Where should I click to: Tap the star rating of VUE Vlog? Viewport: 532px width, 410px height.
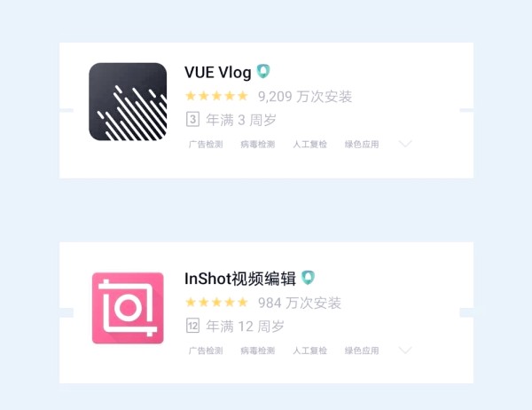pyautogui.click(x=217, y=96)
